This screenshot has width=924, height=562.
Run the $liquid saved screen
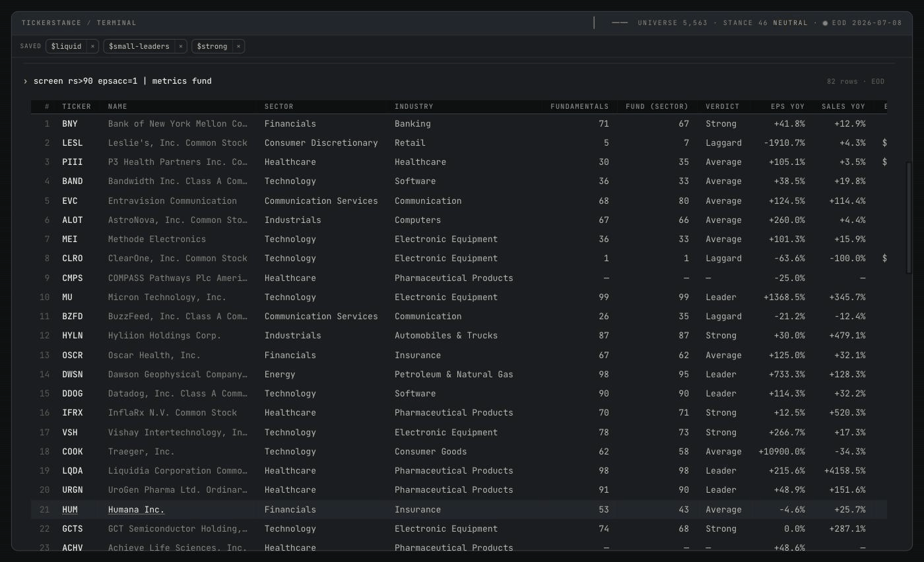point(66,46)
